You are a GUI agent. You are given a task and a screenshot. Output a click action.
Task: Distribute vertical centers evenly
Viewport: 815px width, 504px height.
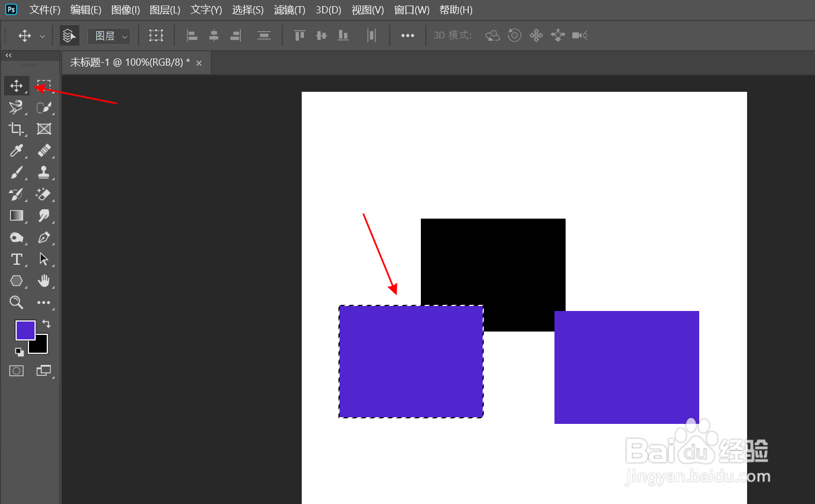(264, 36)
